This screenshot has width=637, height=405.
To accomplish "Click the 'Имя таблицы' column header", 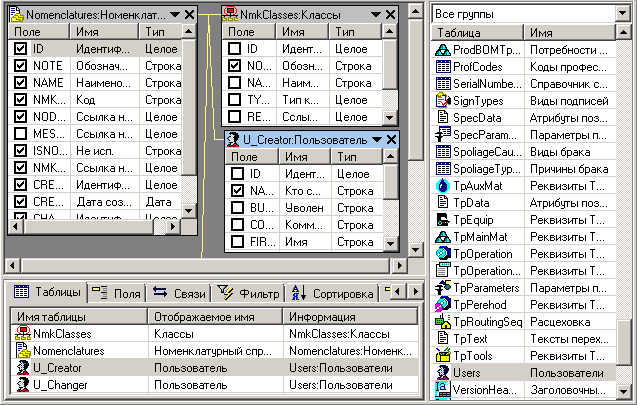I will click(76, 317).
